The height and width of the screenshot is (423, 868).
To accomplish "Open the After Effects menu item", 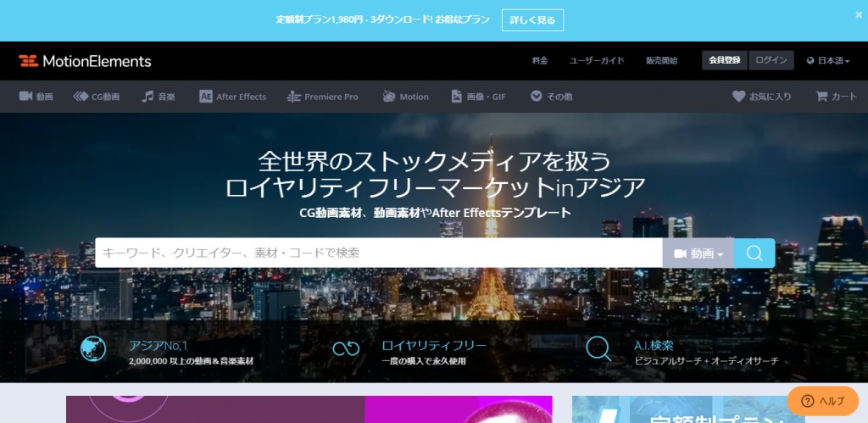I will tap(232, 97).
